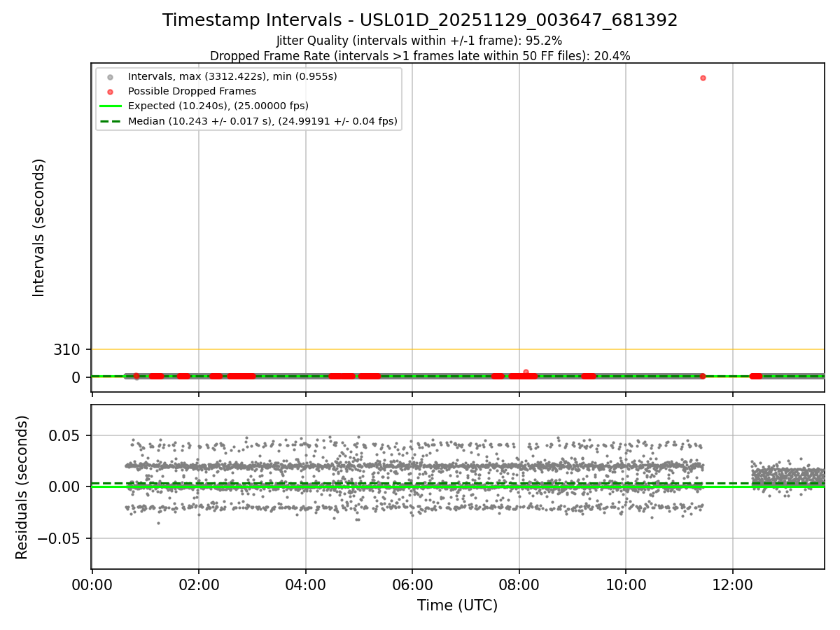
Task: Click the x-axis tick label '12:00'
Action: pyautogui.click(x=732, y=584)
